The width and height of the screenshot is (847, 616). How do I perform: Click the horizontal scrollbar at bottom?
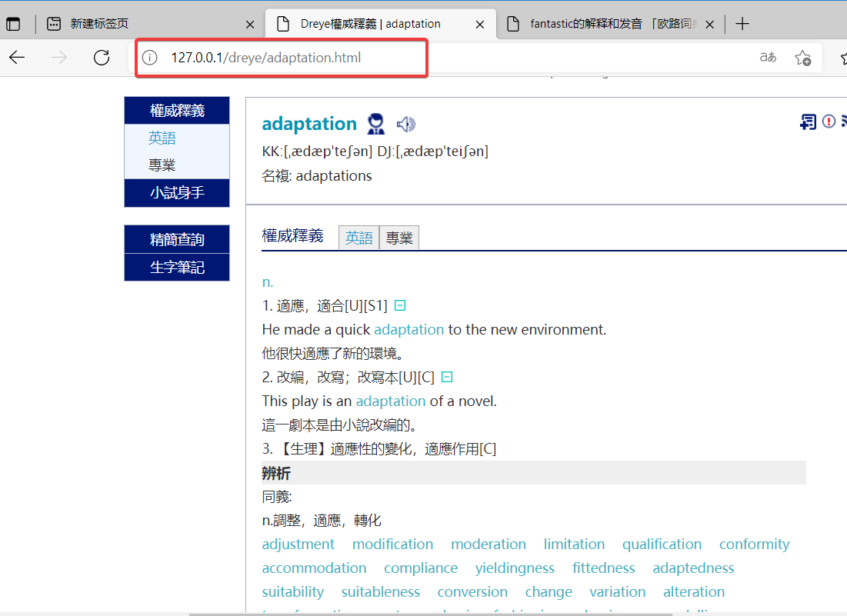pyautogui.click(x=431, y=614)
